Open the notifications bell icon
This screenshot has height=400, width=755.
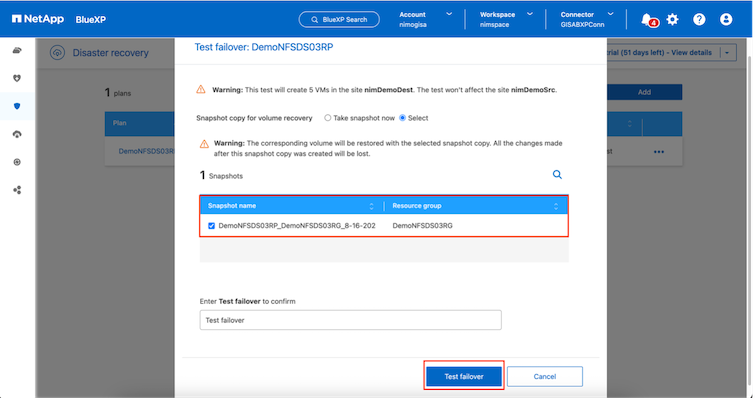point(647,19)
